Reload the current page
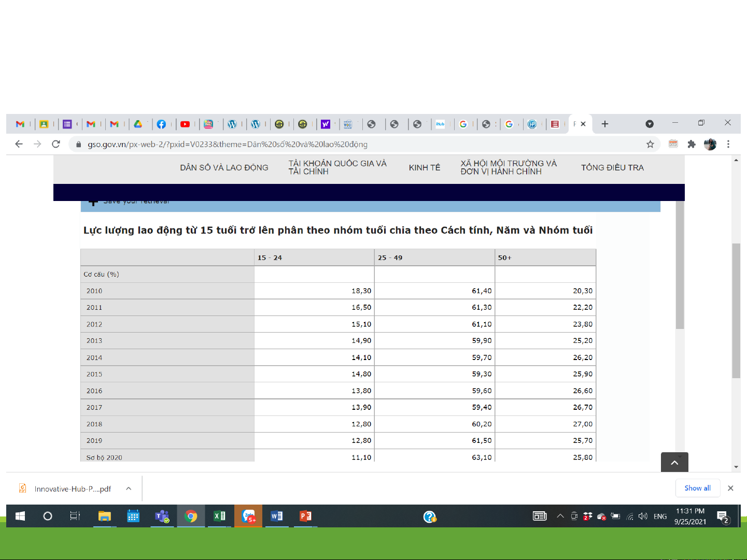This screenshot has height=560, width=747. 56,144
